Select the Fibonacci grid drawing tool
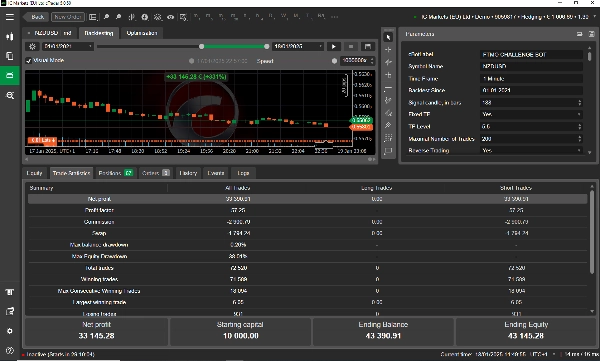Viewport: 600px width, 361px height. [388, 138]
